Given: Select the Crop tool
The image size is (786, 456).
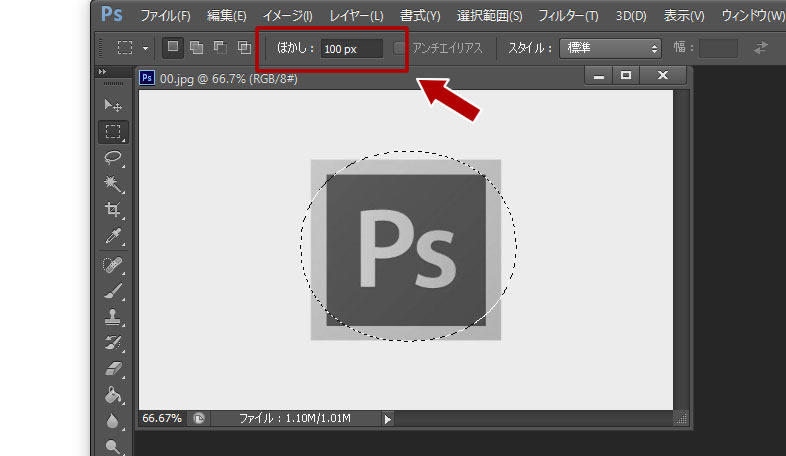Looking at the screenshot, I should 113,209.
